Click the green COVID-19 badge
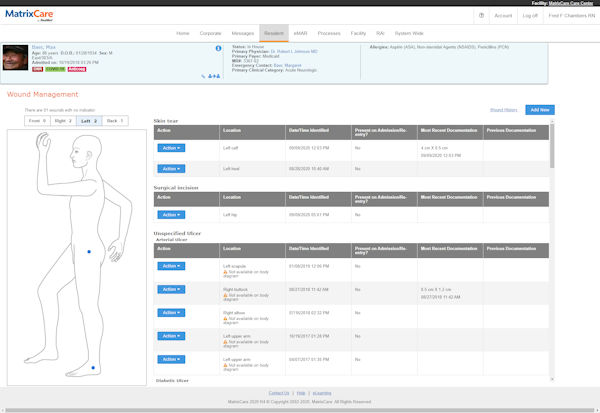600x413 pixels. tap(55, 69)
